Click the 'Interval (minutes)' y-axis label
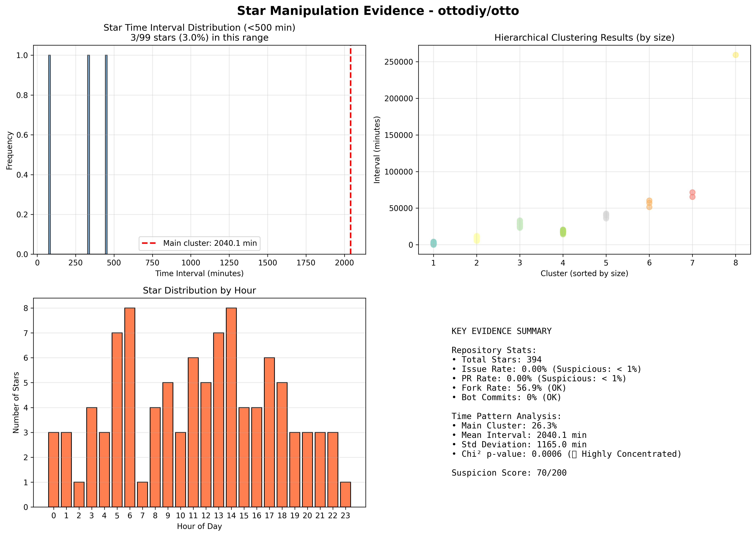Image resolution: width=756 pixels, height=536 pixels. click(x=377, y=149)
